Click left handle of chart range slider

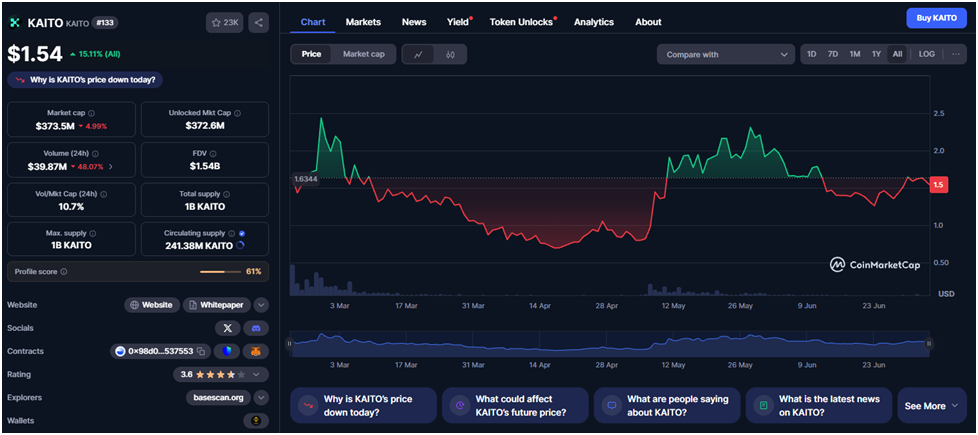tap(289, 343)
